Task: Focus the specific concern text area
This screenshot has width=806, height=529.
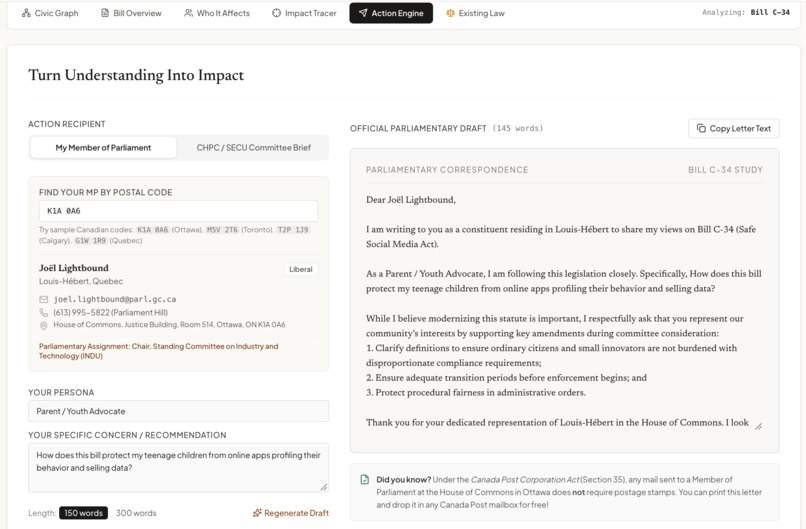Action: pos(178,468)
